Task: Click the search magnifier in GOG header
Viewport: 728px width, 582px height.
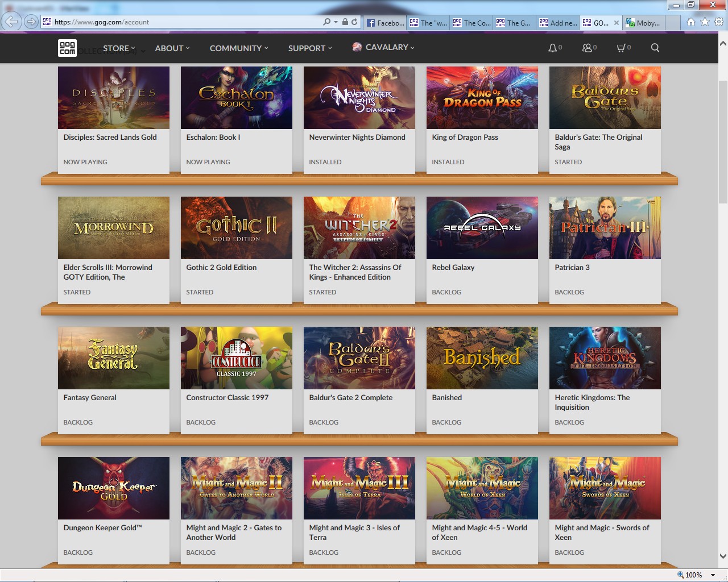Action: pyautogui.click(x=655, y=48)
